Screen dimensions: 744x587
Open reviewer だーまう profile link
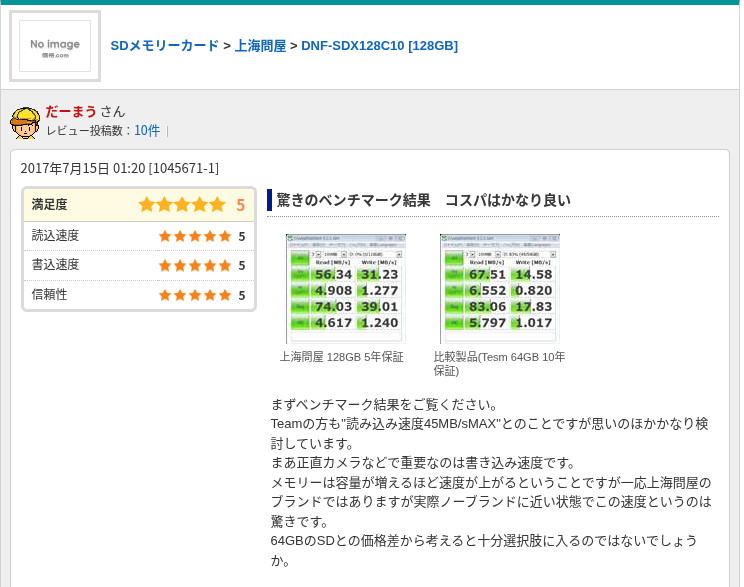(71, 112)
